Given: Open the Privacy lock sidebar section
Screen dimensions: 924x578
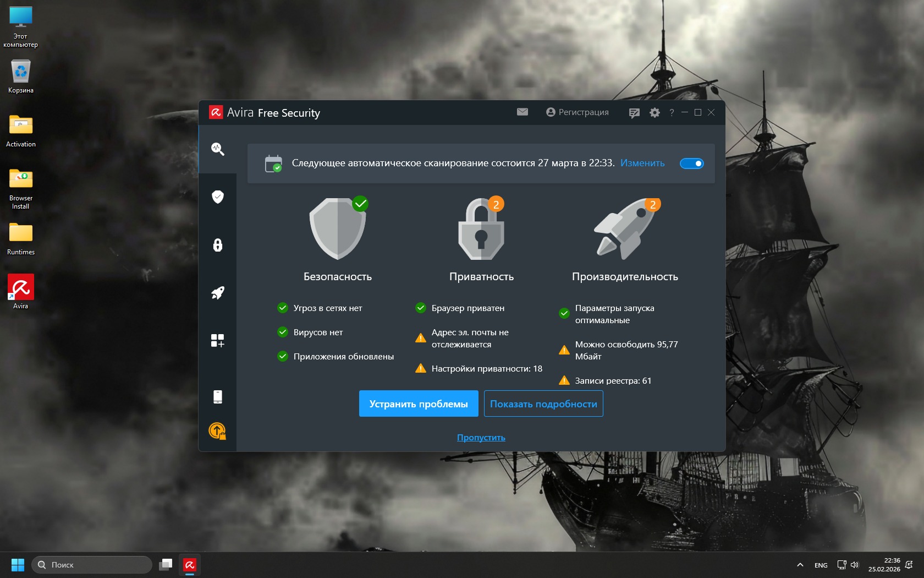Looking at the screenshot, I should tap(217, 245).
